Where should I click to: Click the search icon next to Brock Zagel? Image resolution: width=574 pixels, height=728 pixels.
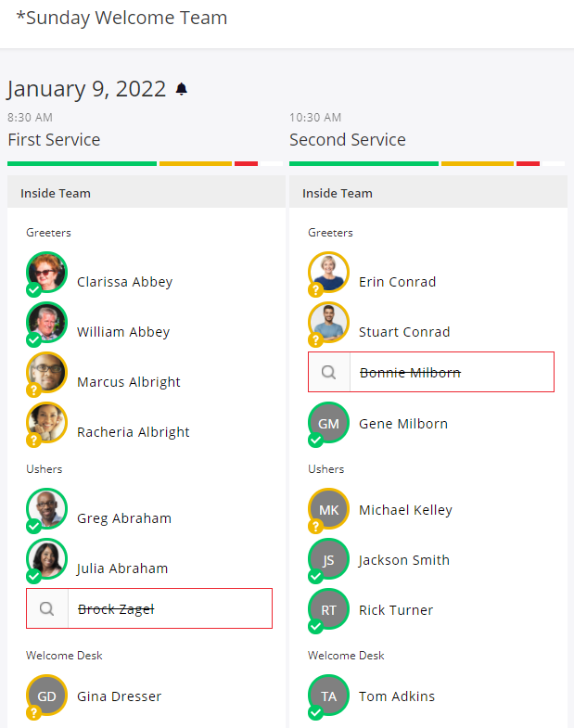click(x=47, y=608)
